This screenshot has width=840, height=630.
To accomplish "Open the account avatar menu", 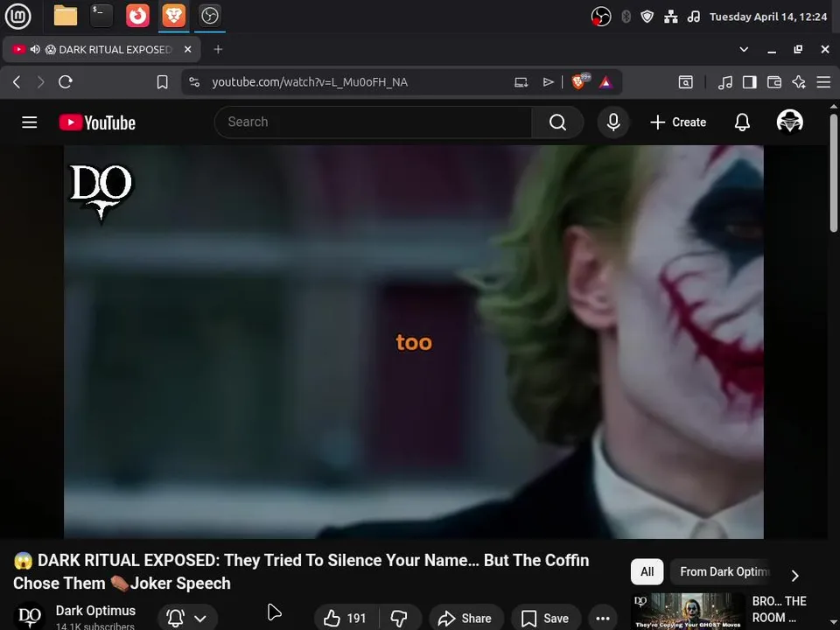I will [789, 122].
